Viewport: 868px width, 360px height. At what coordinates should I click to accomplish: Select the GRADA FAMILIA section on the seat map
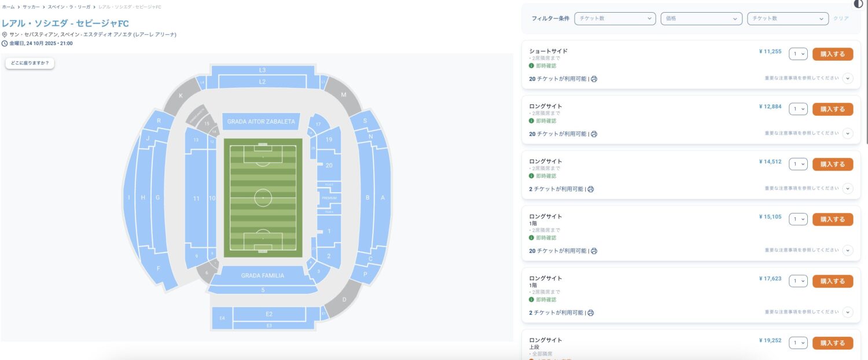pos(263,275)
